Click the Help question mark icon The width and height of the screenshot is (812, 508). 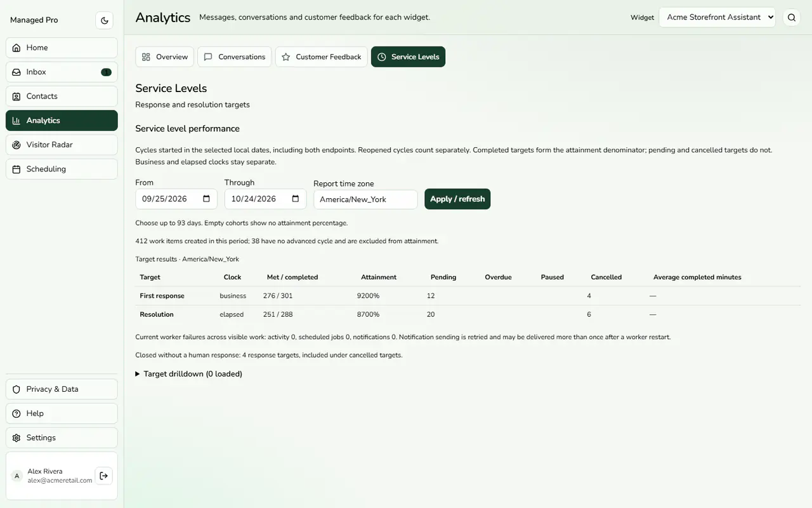[16, 413]
